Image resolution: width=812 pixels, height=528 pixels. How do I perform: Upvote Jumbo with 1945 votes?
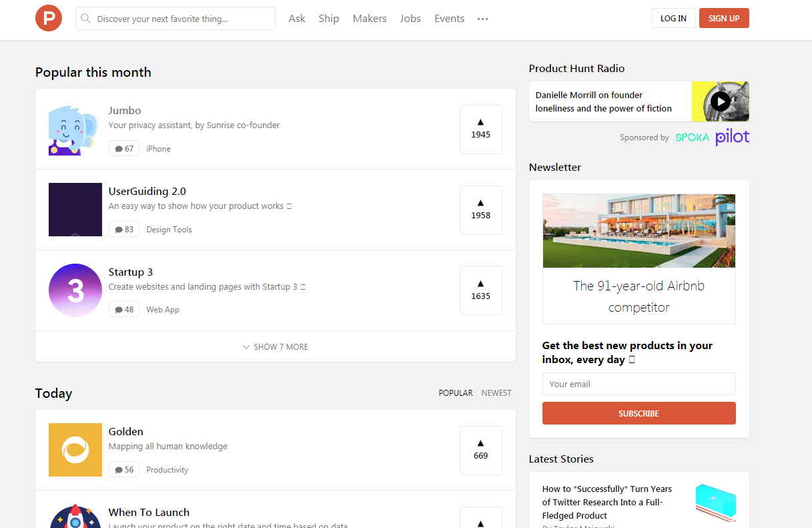(481, 129)
